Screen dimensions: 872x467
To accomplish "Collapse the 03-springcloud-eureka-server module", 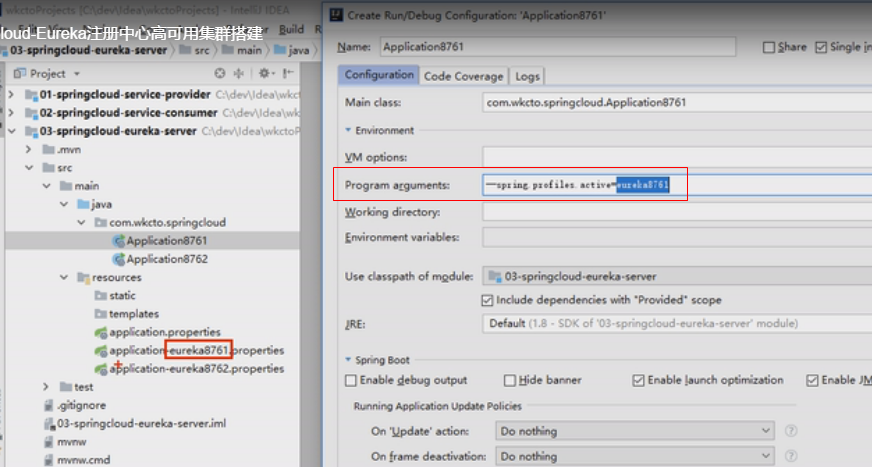I will click(12, 131).
